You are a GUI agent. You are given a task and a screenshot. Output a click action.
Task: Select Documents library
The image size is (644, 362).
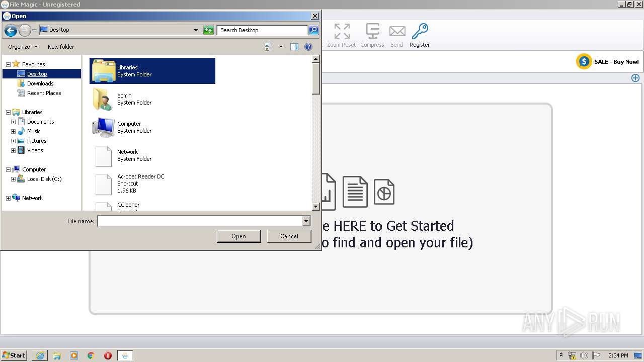(x=40, y=122)
